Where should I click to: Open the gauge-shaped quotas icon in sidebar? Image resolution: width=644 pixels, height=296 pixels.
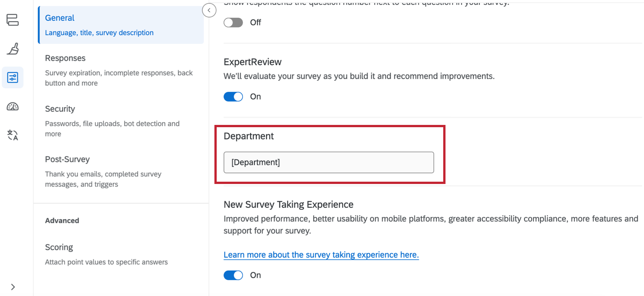[x=13, y=106]
